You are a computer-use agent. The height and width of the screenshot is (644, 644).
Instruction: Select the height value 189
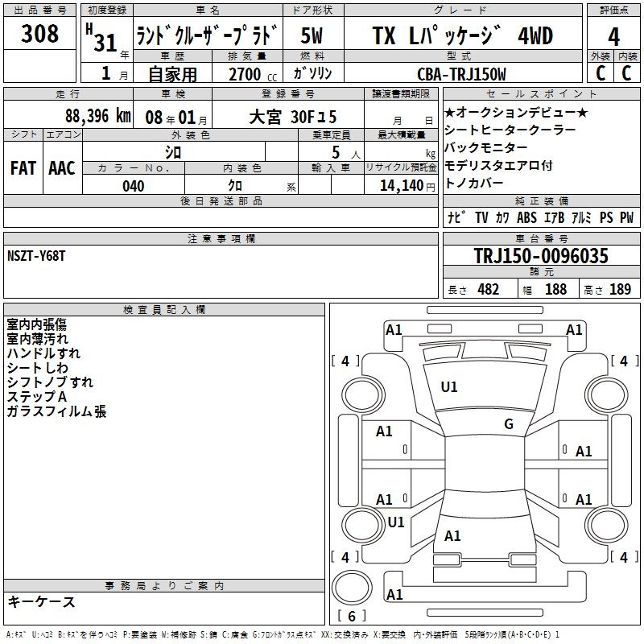point(620,289)
